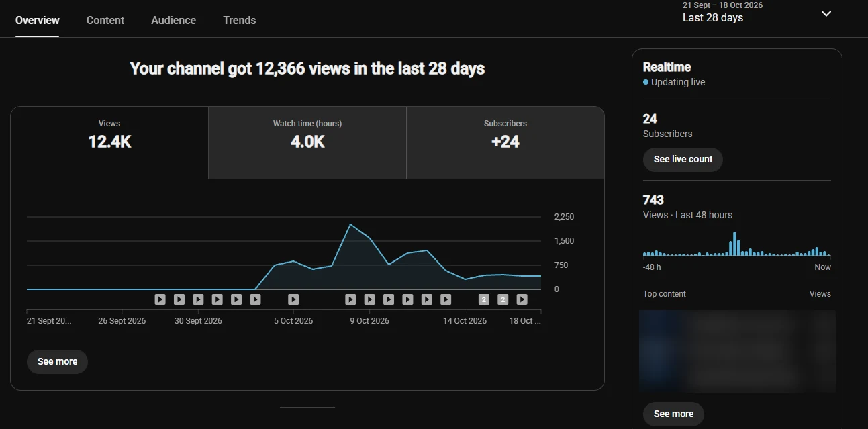Click the tallest bar in the 48-hour realtime chart
Screen dimensions: 868x429
[734, 244]
